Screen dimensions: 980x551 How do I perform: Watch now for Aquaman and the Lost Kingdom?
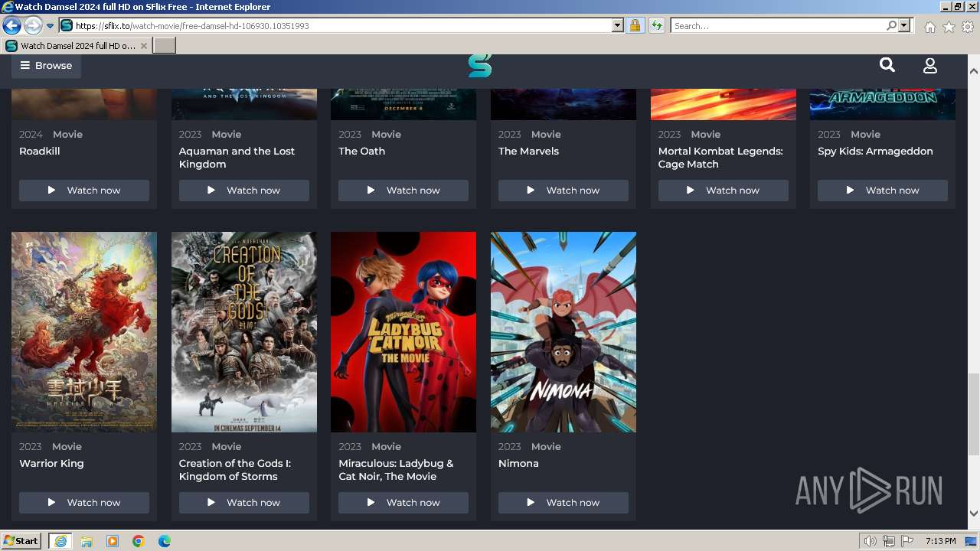click(x=244, y=190)
